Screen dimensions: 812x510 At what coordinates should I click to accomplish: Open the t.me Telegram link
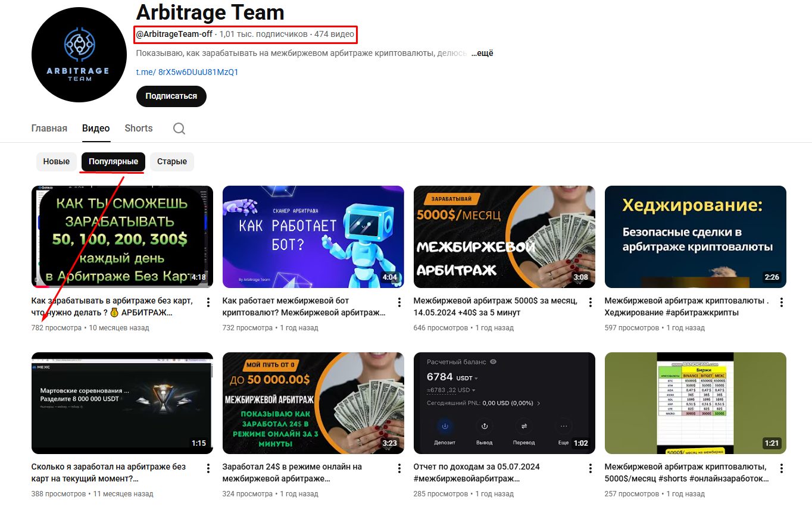(x=187, y=72)
